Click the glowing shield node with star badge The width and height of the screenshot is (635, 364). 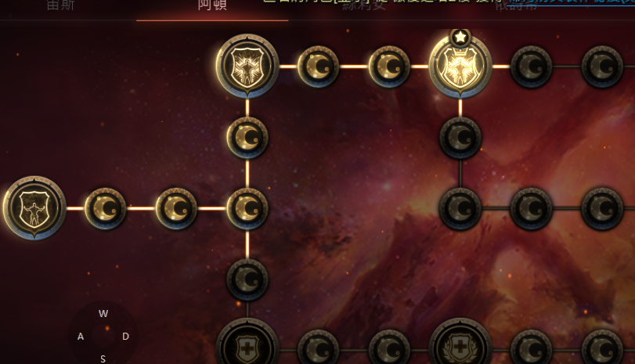(x=460, y=66)
